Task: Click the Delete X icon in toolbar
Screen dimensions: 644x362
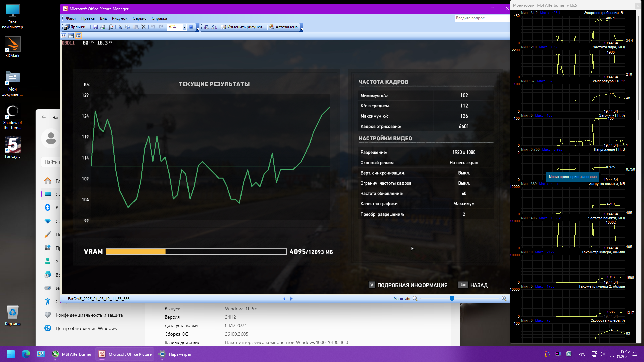Action: [144, 27]
